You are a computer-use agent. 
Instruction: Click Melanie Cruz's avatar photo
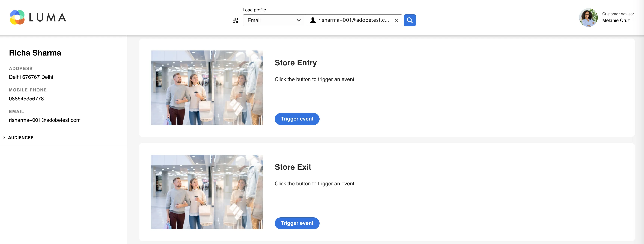pos(588,18)
